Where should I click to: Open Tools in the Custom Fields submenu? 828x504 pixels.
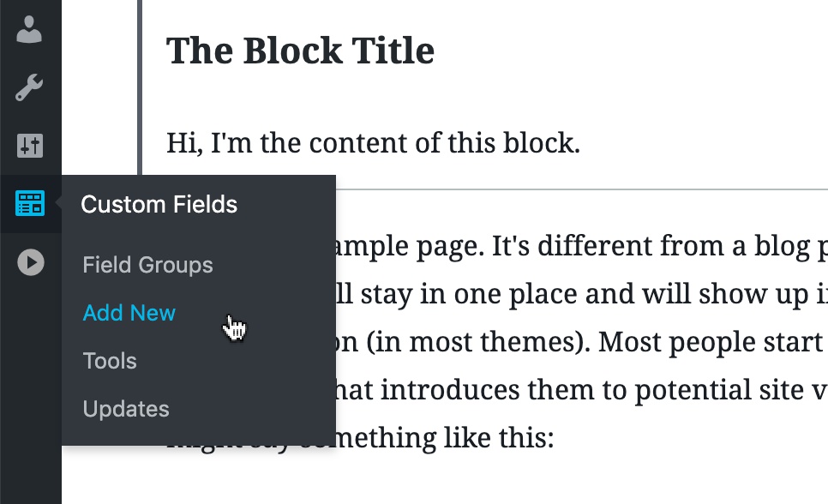pos(110,361)
